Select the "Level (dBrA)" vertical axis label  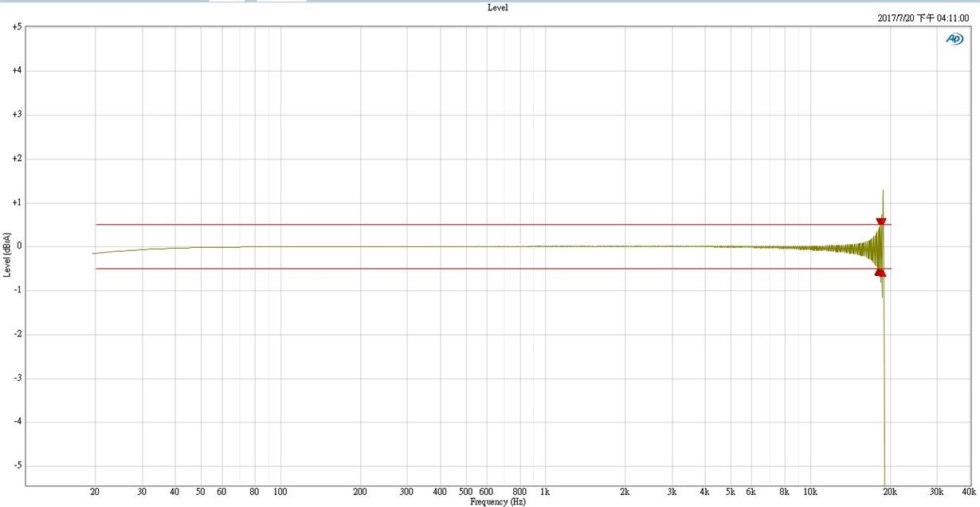(x=7, y=255)
